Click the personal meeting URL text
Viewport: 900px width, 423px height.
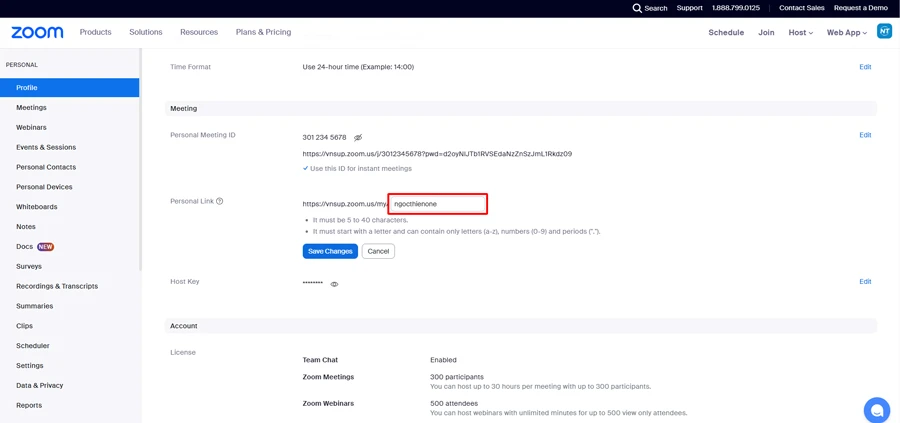click(x=437, y=154)
